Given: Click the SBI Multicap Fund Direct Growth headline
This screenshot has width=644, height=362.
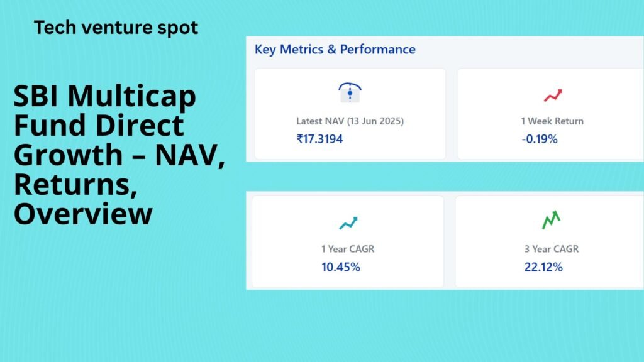Looking at the screenshot, I should click(119, 155).
